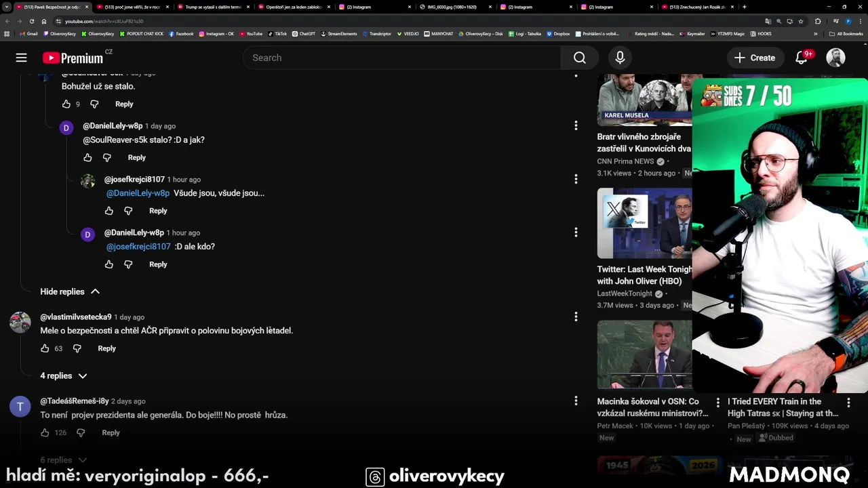Like vlastimilvsetecka9's comment with 63 likes

(45, 348)
